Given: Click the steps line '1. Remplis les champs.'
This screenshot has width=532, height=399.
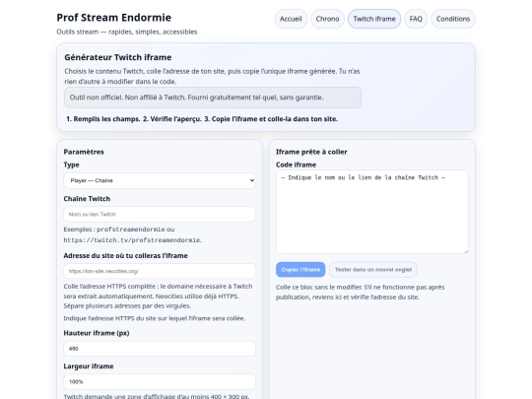Looking at the screenshot, I should click(103, 119).
